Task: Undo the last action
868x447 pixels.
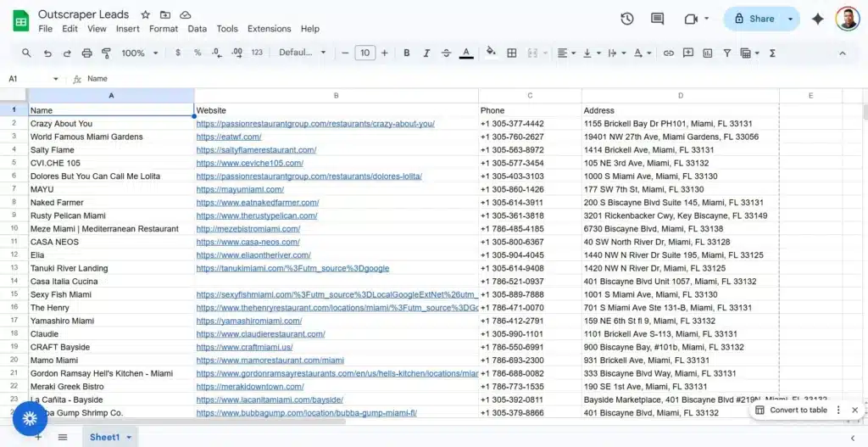Action: pyautogui.click(x=47, y=53)
